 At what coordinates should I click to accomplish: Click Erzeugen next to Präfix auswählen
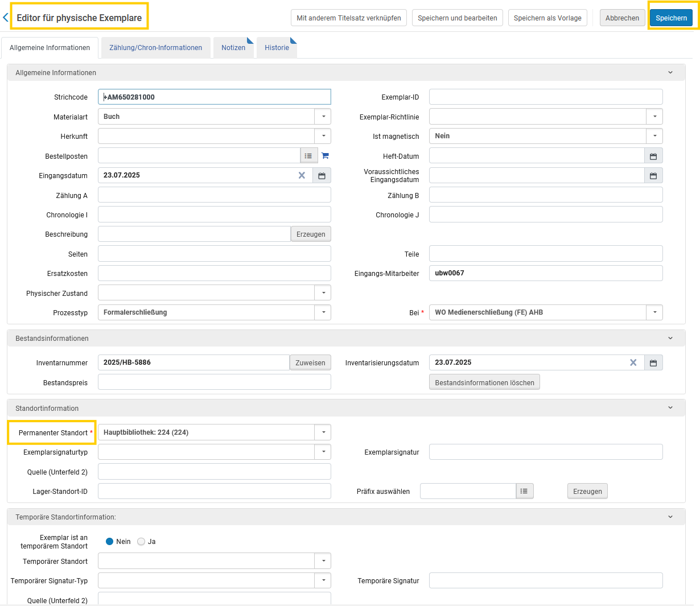tap(587, 491)
